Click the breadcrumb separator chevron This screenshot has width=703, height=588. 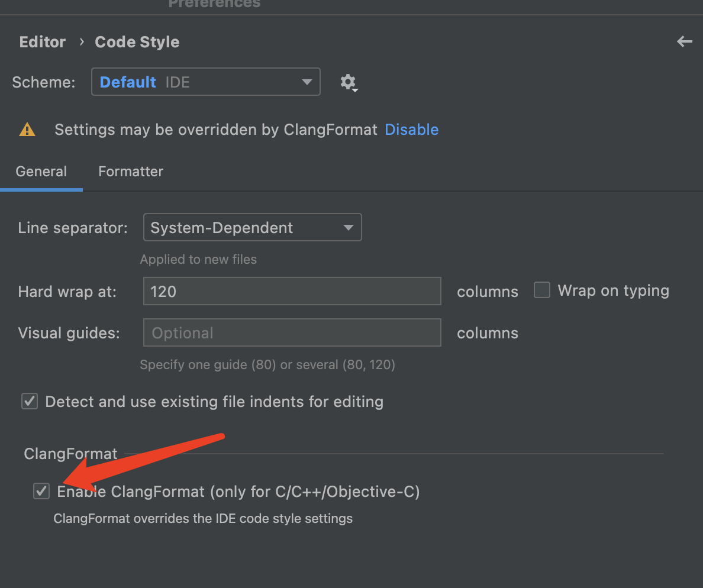coord(81,42)
